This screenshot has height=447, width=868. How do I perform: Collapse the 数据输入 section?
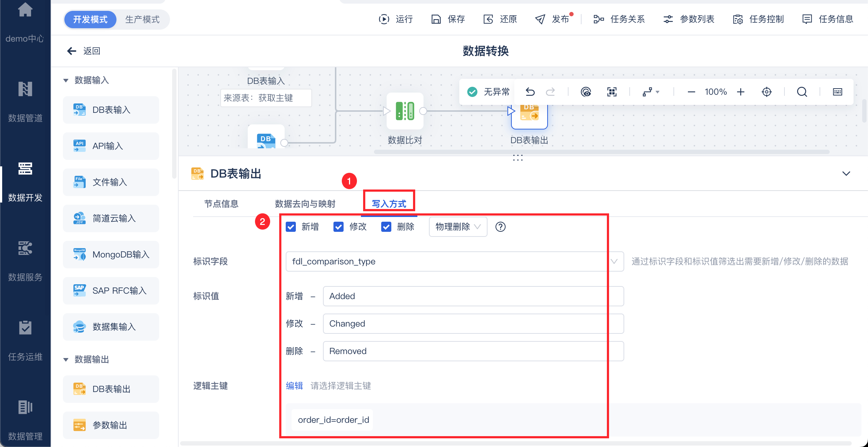pos(66,80)
